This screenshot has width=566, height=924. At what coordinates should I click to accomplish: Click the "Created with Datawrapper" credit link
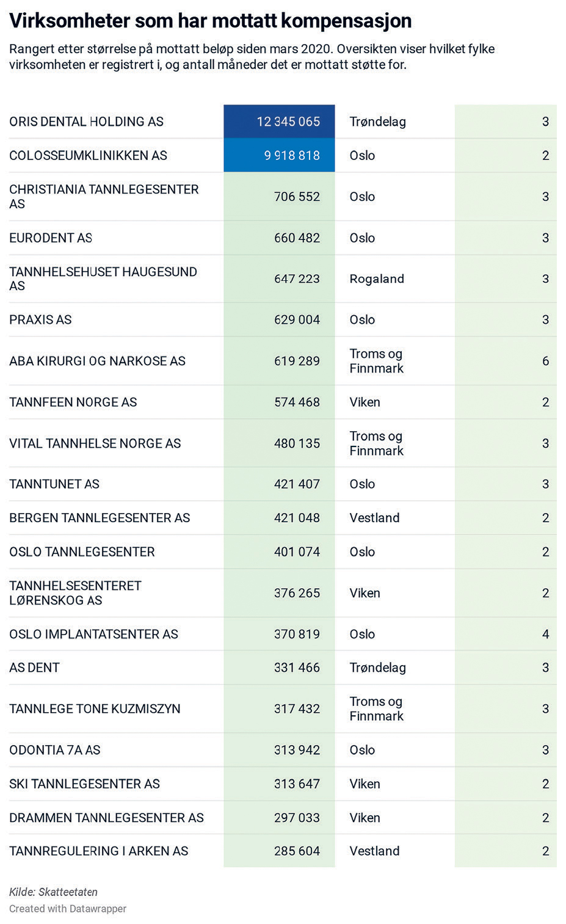(68, 909)
